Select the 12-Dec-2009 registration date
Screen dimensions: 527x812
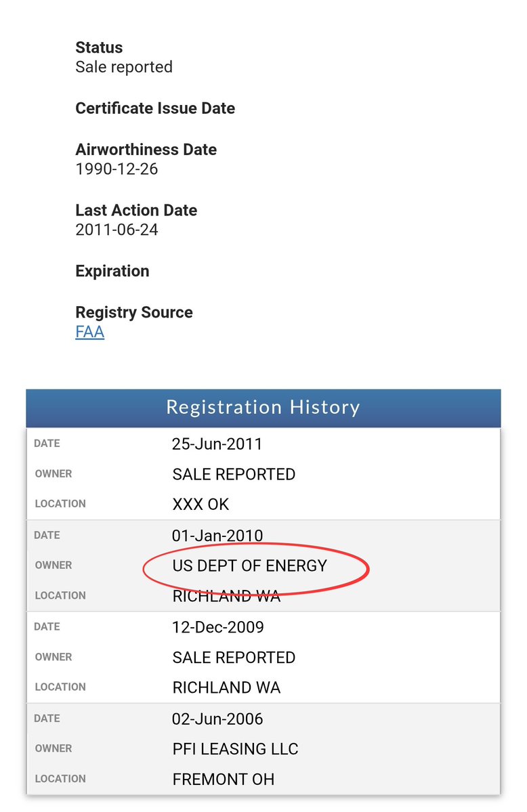[x=218, y=627]
